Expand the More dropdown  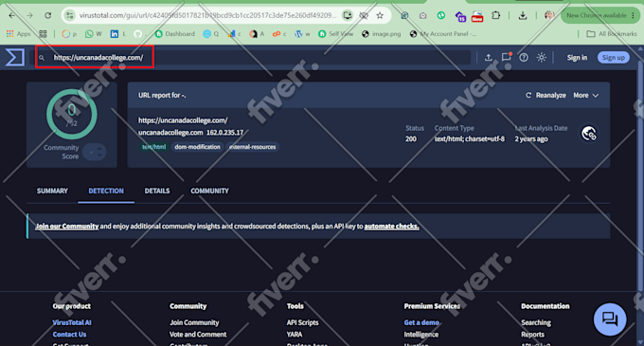(x=585, y=96)
